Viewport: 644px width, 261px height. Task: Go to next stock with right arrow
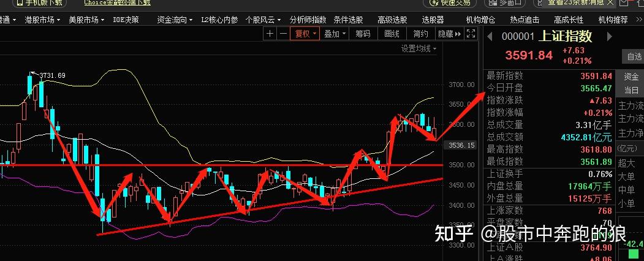point(610,37)
